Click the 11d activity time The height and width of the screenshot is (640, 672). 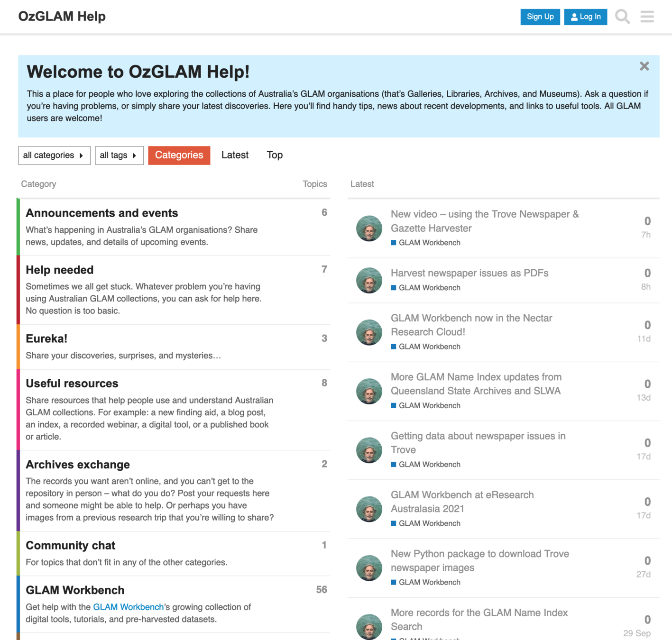(x=644, y=338)
